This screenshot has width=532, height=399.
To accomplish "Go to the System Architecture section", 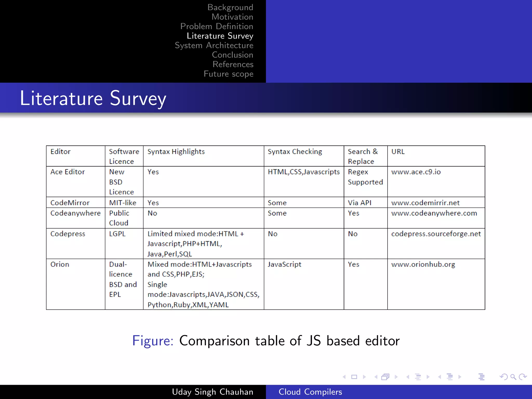I will pos(214,45).
